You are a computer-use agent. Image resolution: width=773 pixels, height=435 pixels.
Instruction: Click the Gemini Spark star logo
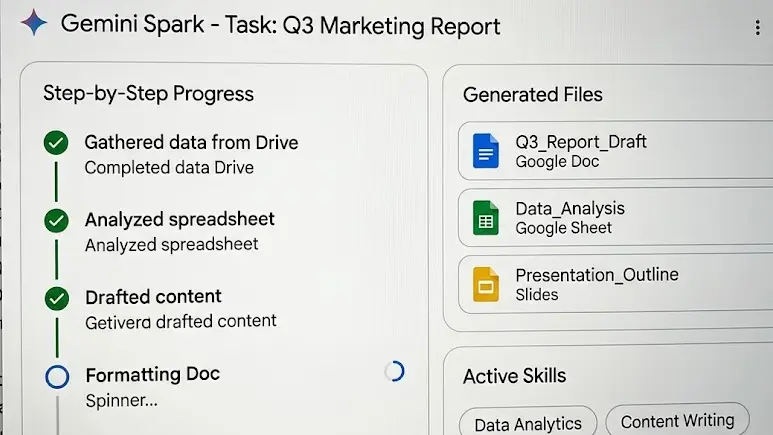pyautogui.click(x=34, y=23)
